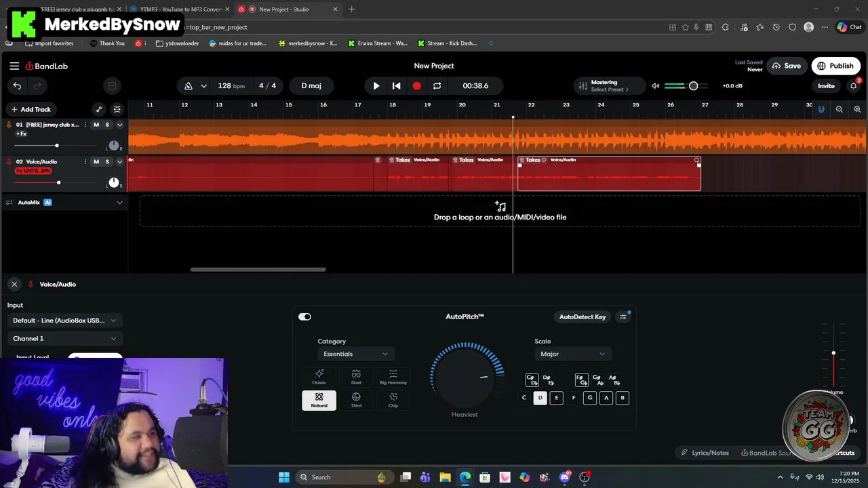The height and width of the screenshot is (488, 868).
Task: Click the Voice/Audio track volume slider handle
Action: (58, 182)
